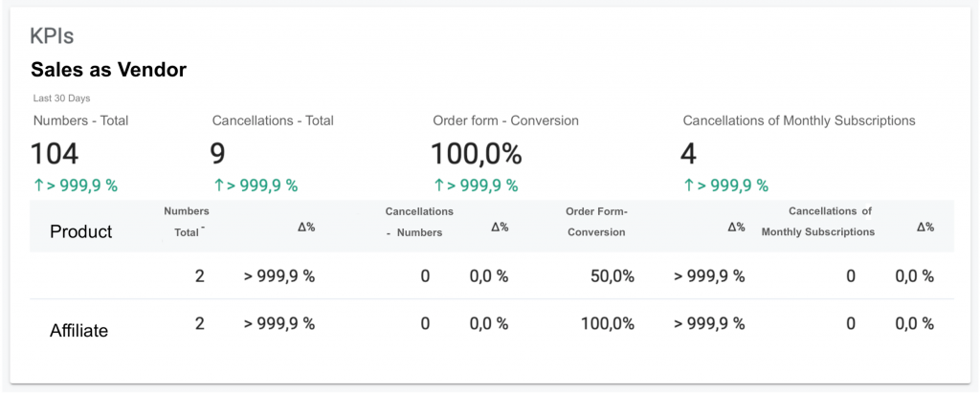
Task: Click the Sales as Vendor heading
Action: coord(108,70)
